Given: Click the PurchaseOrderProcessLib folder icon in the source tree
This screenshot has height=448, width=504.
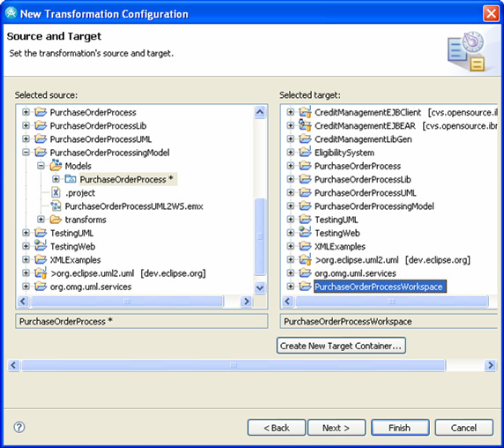Looking at the screenshot, I should (x=41, y=125).
